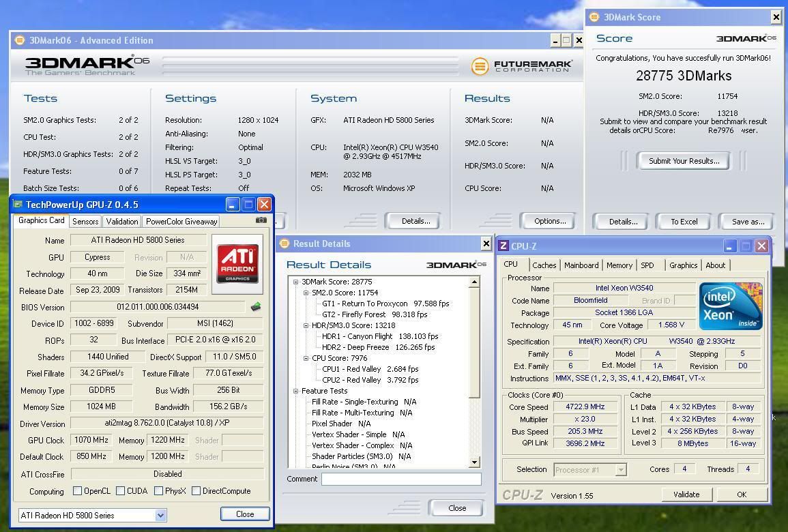Screen dimensions: 788x532
Task: Switch to the Memory tab in CPU-Z
Action: pos(619,265)
